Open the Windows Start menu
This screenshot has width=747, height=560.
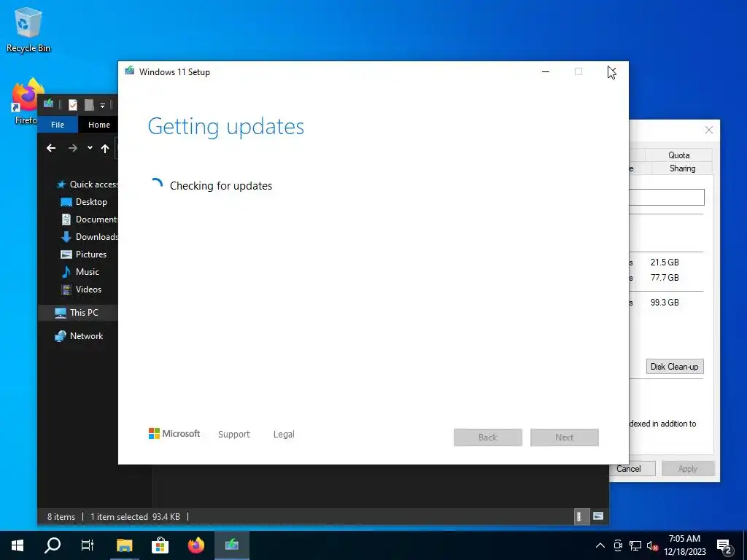coord(18,545)
